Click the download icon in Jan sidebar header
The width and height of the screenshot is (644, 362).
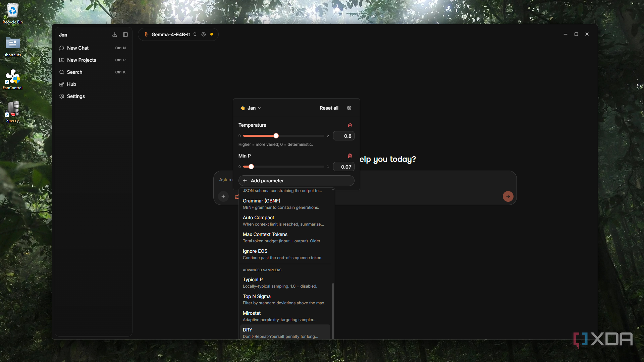(115, 35)
